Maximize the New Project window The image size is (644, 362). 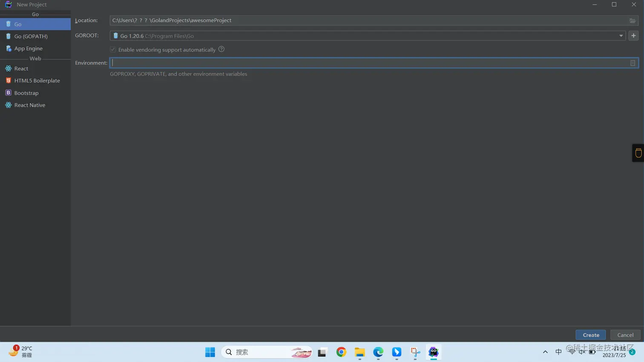(x=614, y=4)
